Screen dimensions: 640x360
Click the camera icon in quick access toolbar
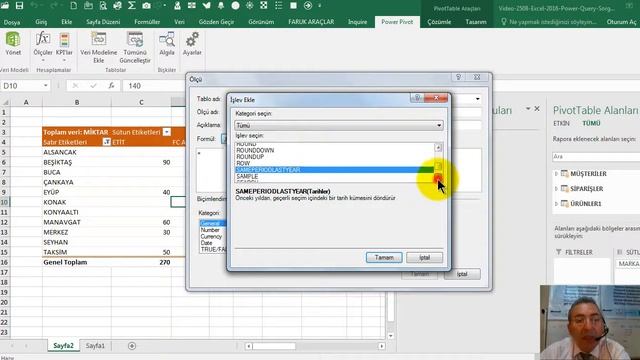point(147,6)
